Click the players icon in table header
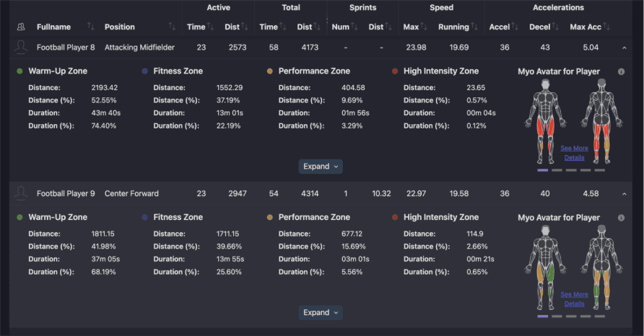The image size is (644, 336). point(21,27)
